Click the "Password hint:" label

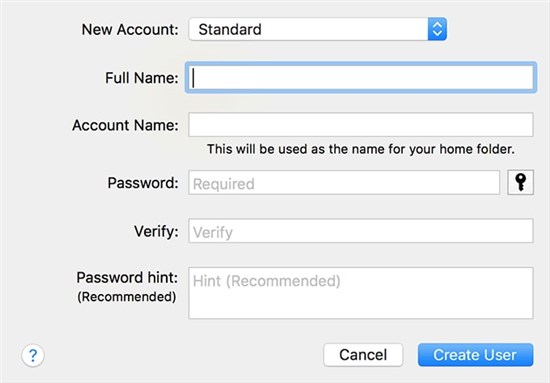(127, 277)
